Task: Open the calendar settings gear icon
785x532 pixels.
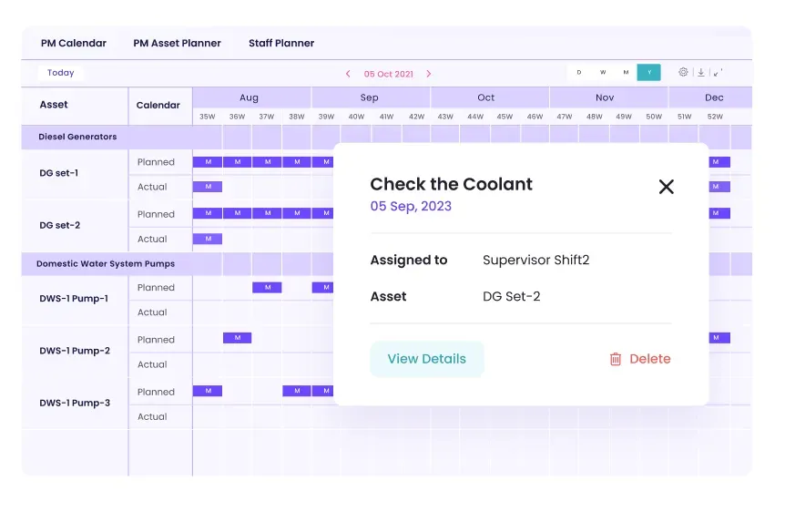Action: click(x=683, y=73)
